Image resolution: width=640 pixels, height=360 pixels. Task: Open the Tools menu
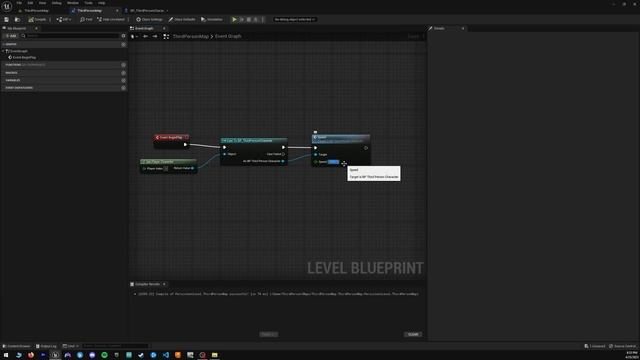pyautogui.click(x=89, y=3)
